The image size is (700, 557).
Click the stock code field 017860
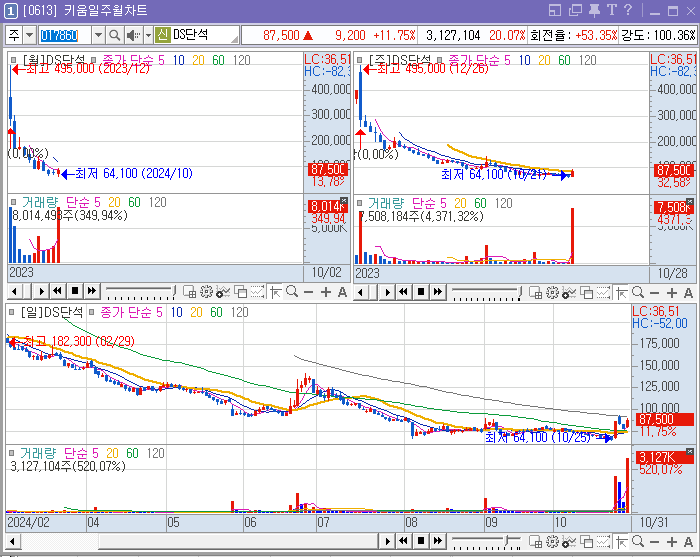coord(65,35)
